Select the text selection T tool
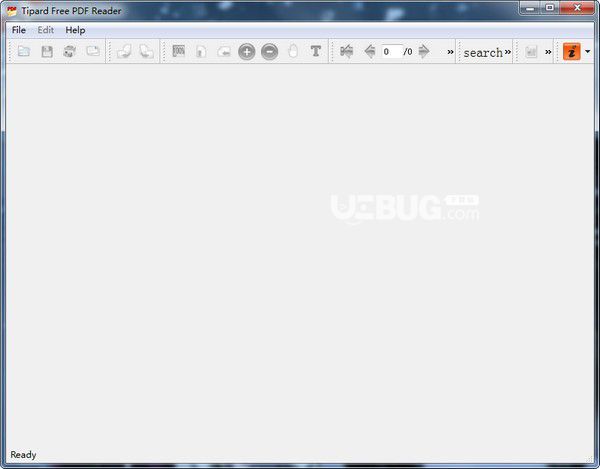Viewport: 600px width, 469px height. [x=316, y=51]
